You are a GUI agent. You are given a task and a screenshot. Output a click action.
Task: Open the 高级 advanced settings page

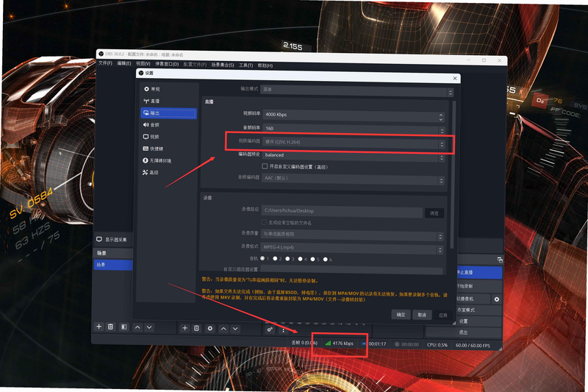(151, 172)
